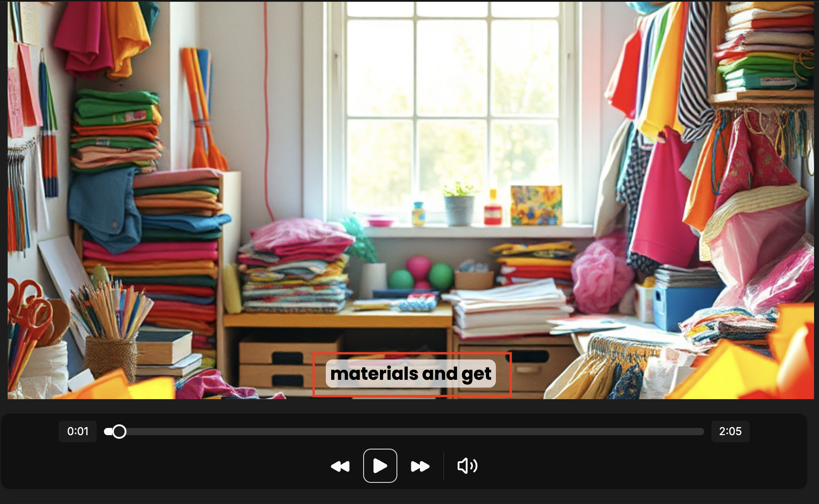Select the 'materials and get' caption text
This screenshot has height=504, width=819.
(x=411, y=373)
